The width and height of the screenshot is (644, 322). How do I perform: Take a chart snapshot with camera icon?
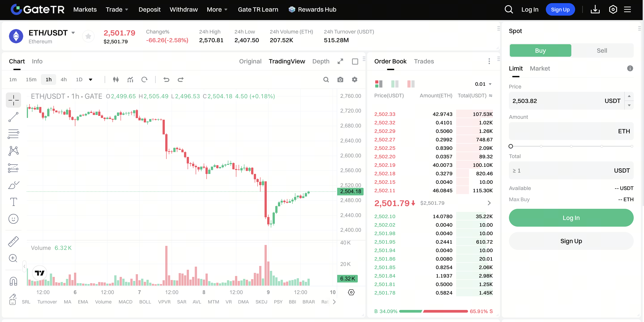[x=340, y=80]
